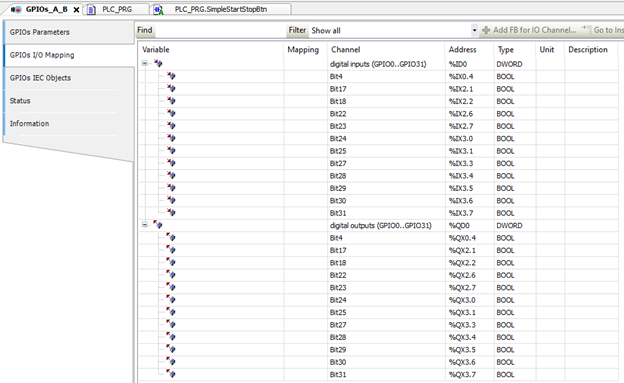The width and height of the screenshot is (624, 383).
Task: Click input variable icon for %IX3.0
Action: [171, 138]
